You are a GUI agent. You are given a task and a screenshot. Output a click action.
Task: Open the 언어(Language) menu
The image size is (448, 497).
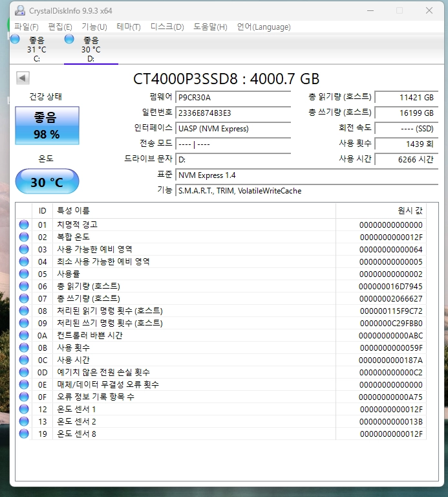[264, 27]
